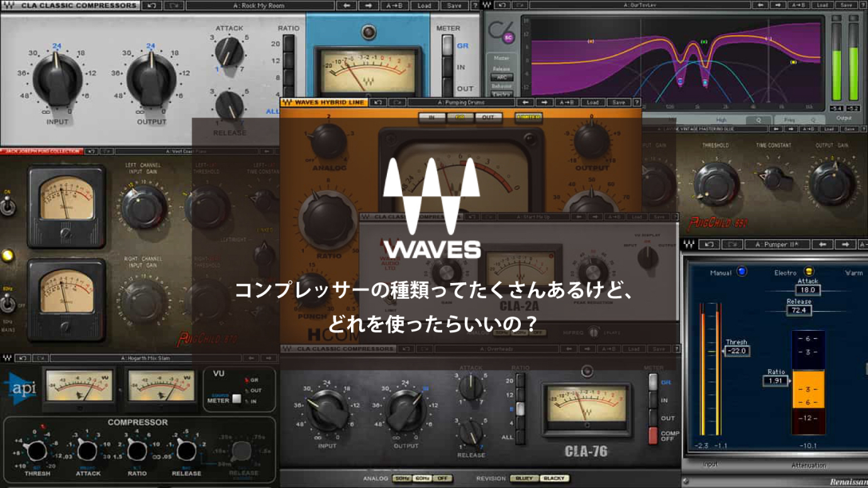
Task: Undo in the Renaissance Compressor toolbar
Action: (x=709, y=244)
